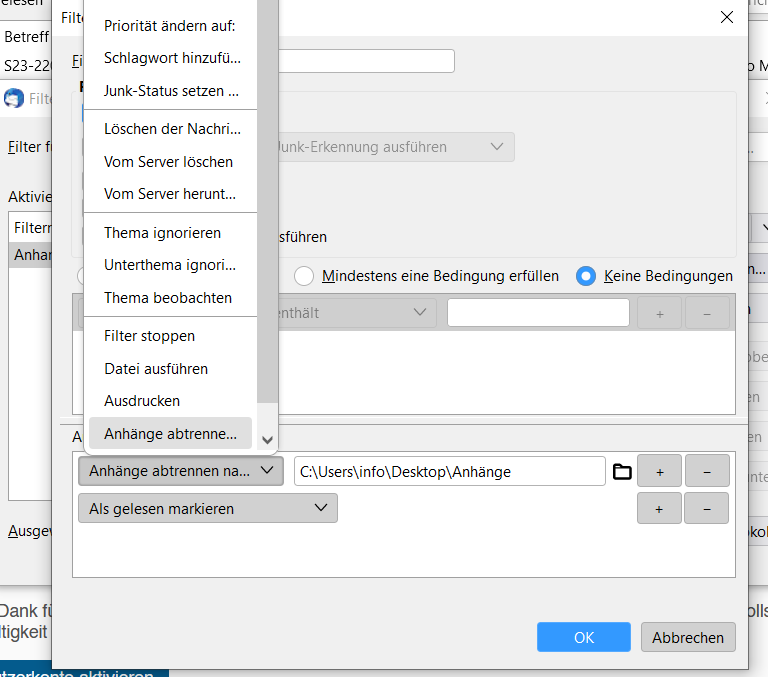Confirm the filter with OK
Viewport: 768px width, 677px height.
[583, 637]
